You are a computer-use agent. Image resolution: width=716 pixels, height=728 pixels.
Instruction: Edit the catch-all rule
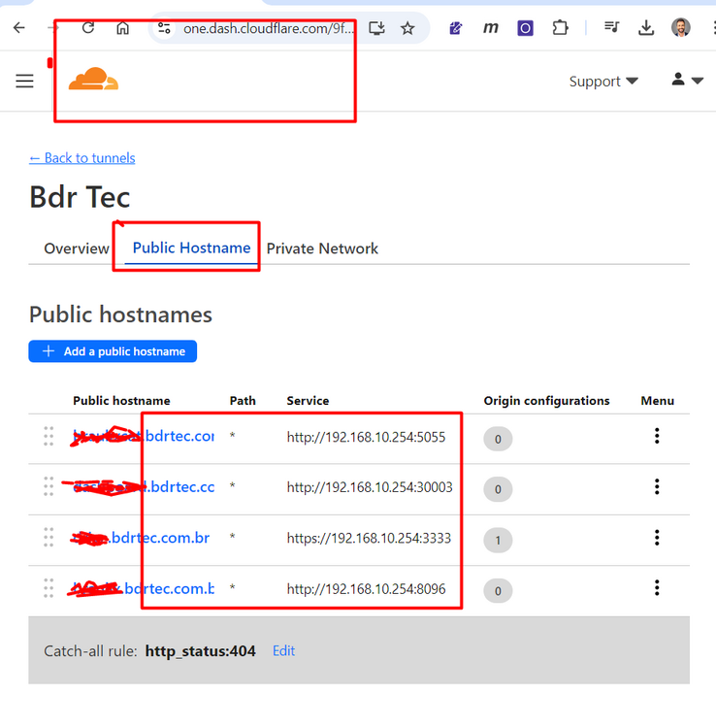pyautogui.click(x=283, y=651)
